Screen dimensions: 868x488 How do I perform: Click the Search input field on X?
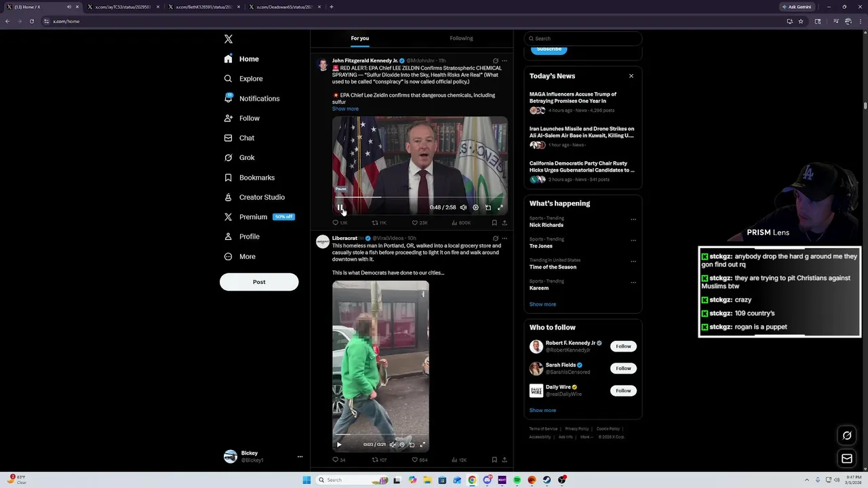coord(583,39)
